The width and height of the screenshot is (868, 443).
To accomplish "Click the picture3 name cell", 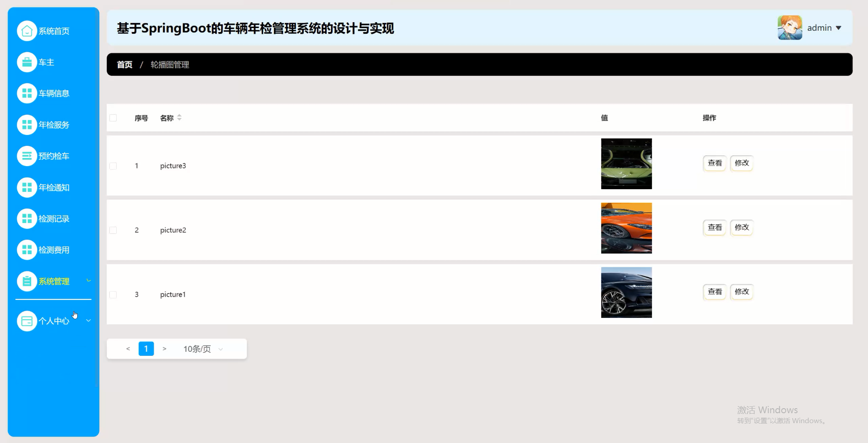I will tap(173, 166).
